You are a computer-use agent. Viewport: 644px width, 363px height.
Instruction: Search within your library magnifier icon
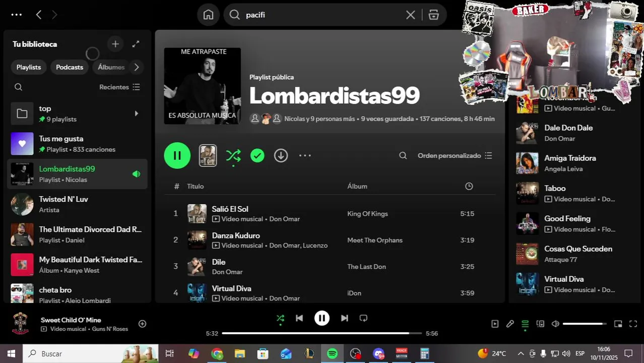pyautogui.click(x=19, y=87)
